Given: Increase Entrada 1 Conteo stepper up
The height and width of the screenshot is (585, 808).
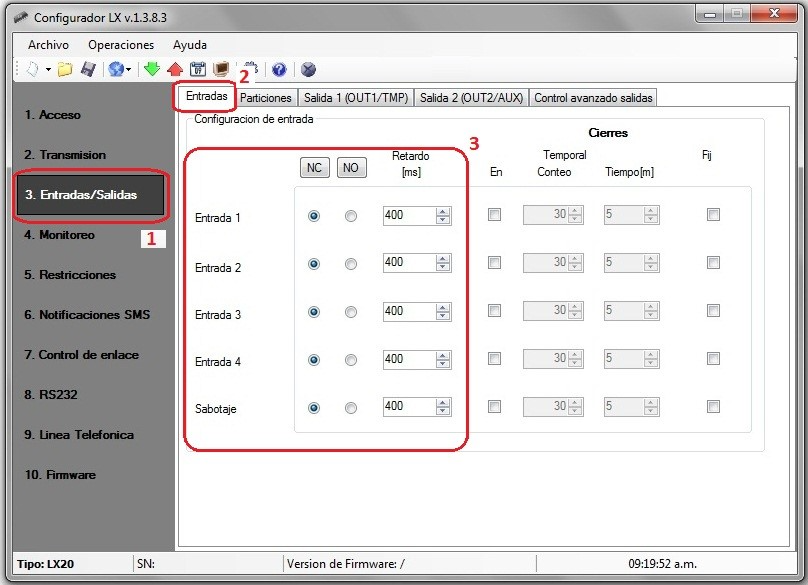Looking at the screenshot, I should coord(575,210).
